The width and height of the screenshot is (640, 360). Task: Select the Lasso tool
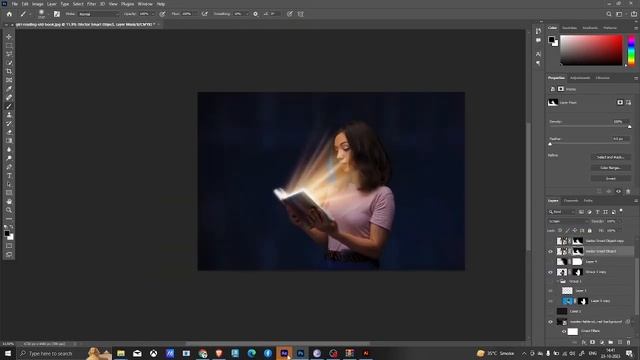tap(9, 54)
